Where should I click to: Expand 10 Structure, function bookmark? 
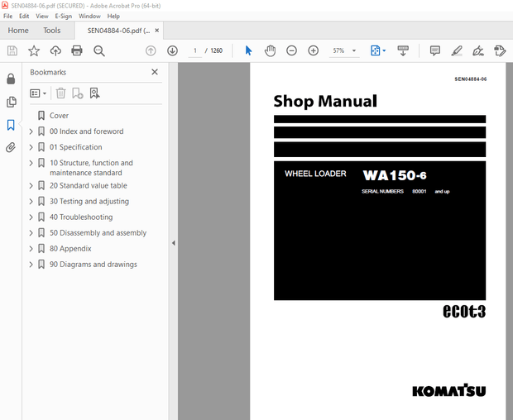[x=31, y=163]
